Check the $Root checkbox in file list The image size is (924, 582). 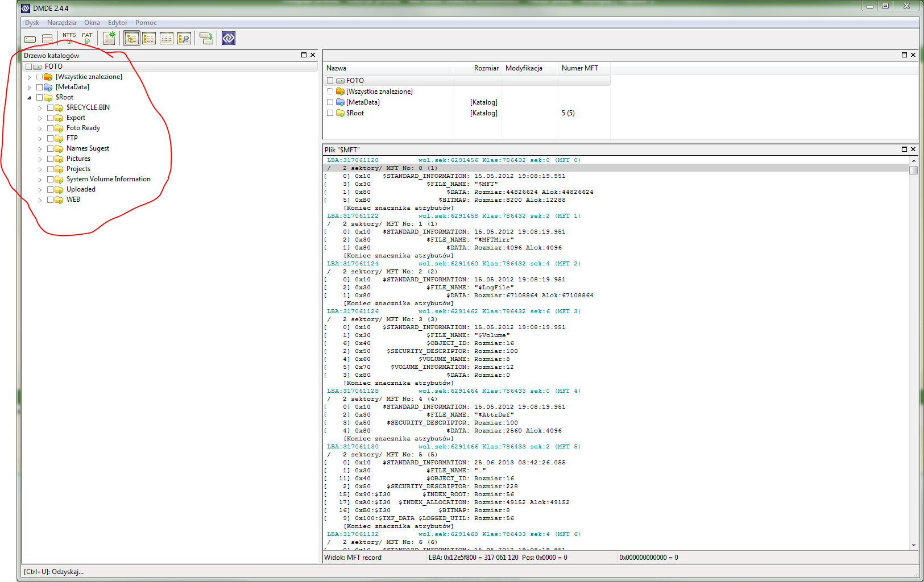point(330,113)
